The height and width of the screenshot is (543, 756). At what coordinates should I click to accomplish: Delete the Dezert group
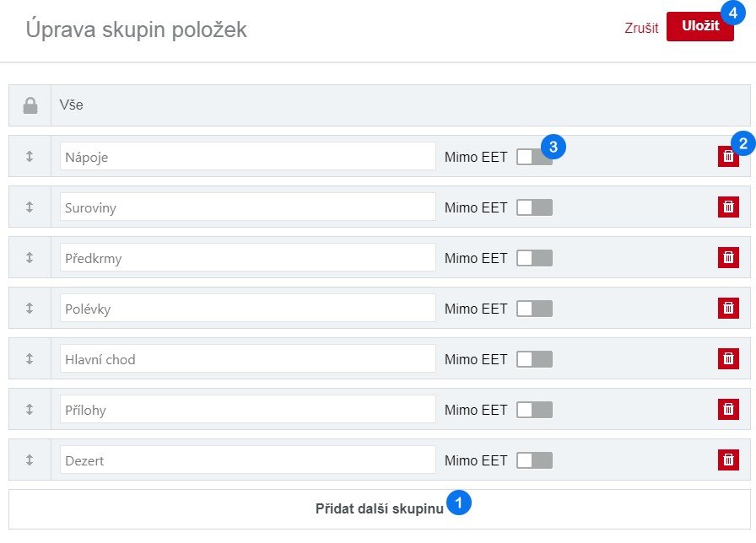pos(727,460)
